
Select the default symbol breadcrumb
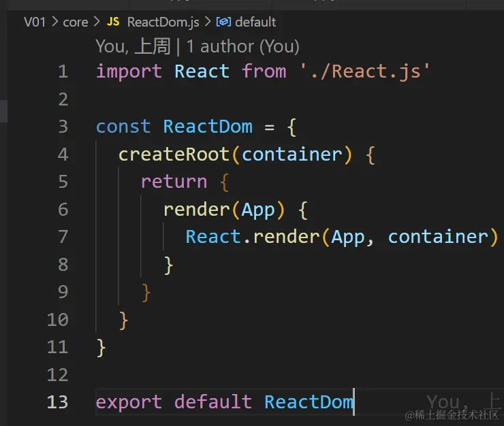pos(255,22)
